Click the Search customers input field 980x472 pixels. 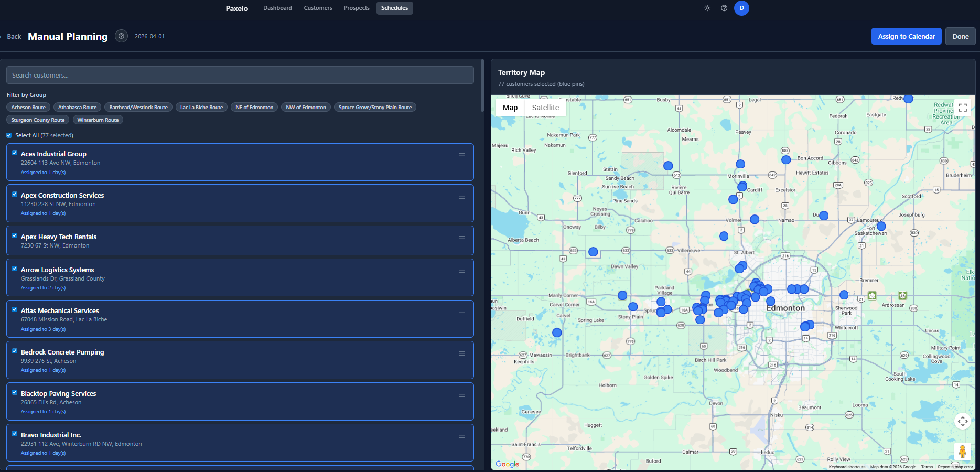click(240, 75)
